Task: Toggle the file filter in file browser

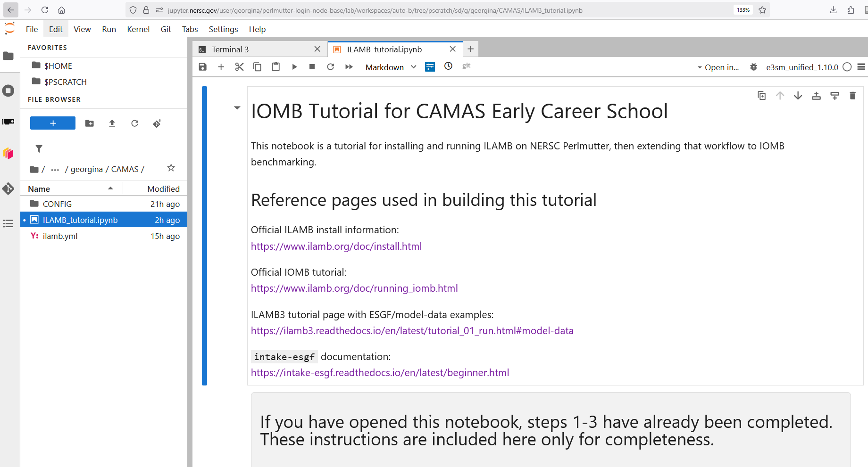Action: click(x=39, y=149)
